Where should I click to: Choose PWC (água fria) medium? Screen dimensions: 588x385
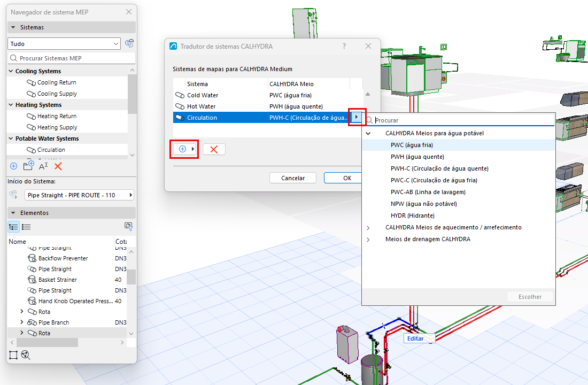click(x=458, y=145)
